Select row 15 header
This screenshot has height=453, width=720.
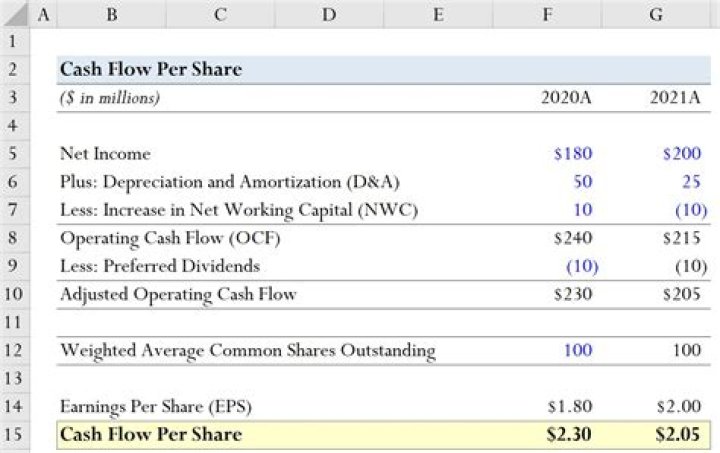(x=15, y=435)
